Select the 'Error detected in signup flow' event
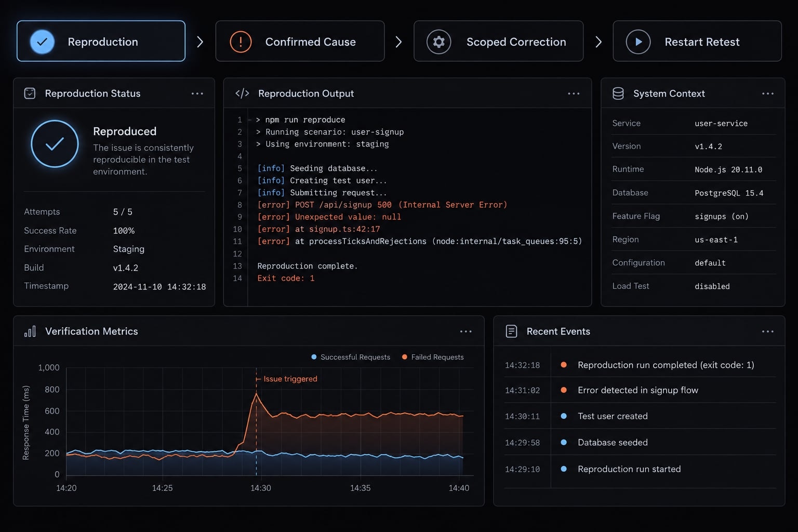The height and width of the screenshot is (532, 798). [x=640, y=390]
